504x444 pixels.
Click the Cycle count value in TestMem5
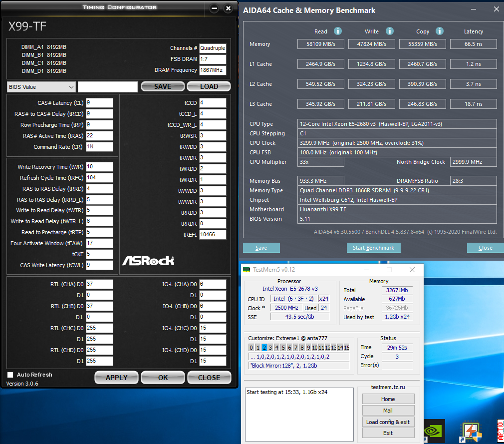[x=397, y=357]
